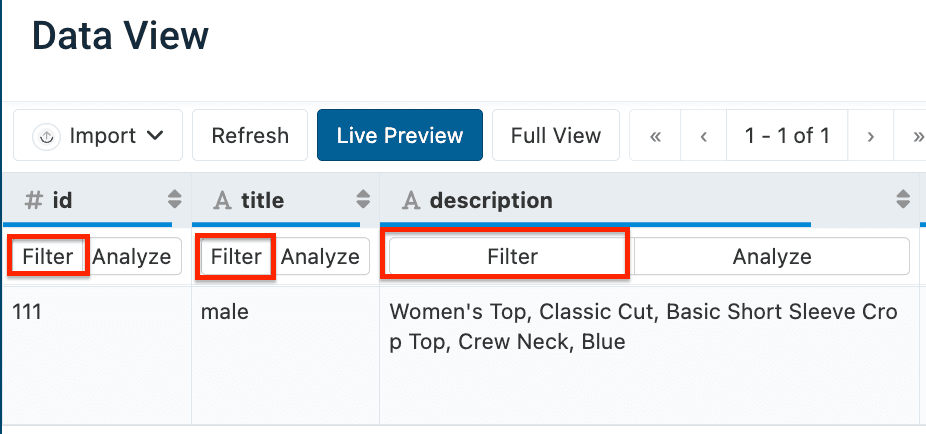Click the "1 - 1 of 1" page indicator
The image size is (926, 434).
[x=787, y=136]
